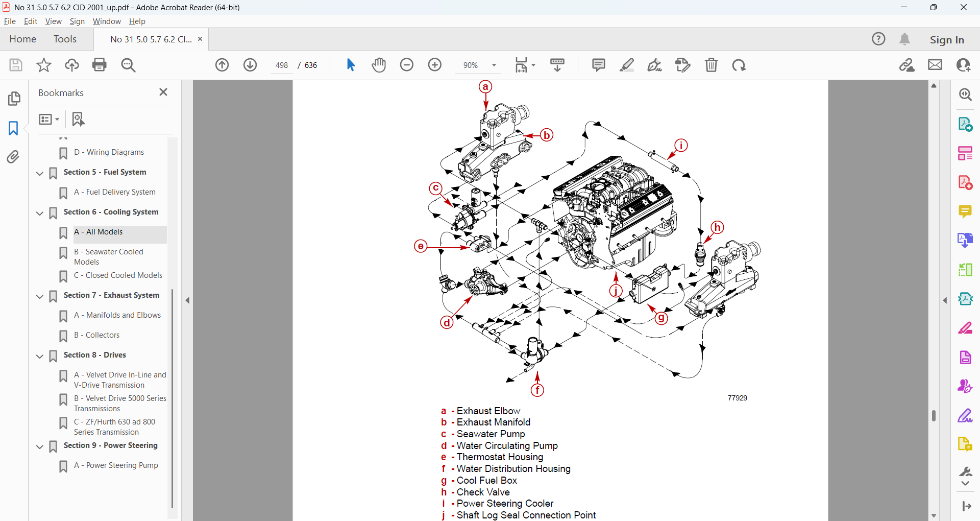Open bookmark A - Manifolds and Elbows
This screenshot has width=980, height=521.
pyautogui.click(x=117, y=315)
